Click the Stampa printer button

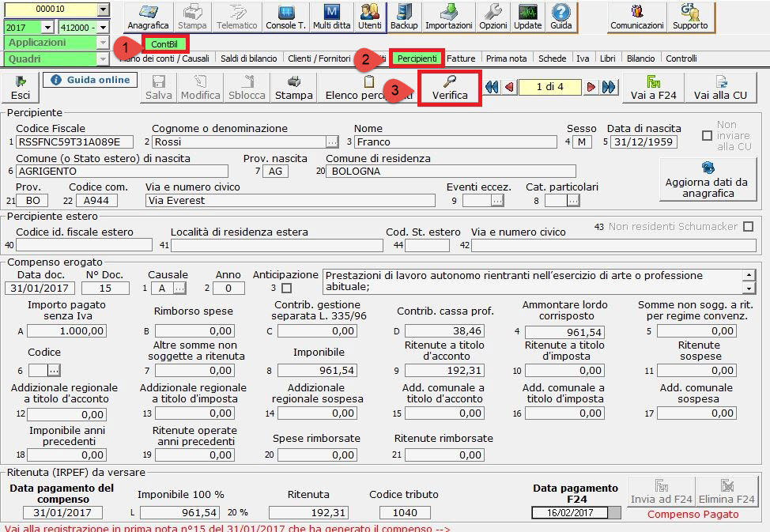[x=293, y=88]
